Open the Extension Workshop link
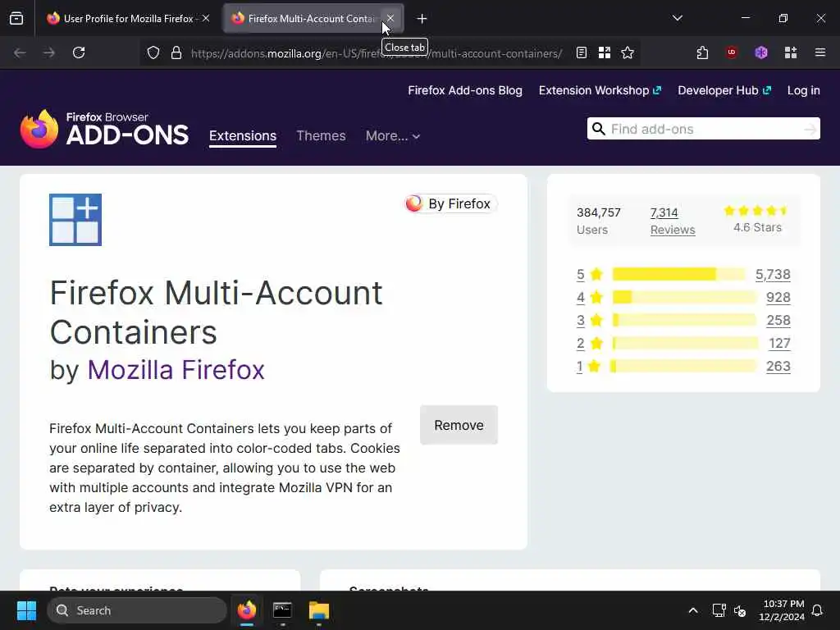 point(600,90)
